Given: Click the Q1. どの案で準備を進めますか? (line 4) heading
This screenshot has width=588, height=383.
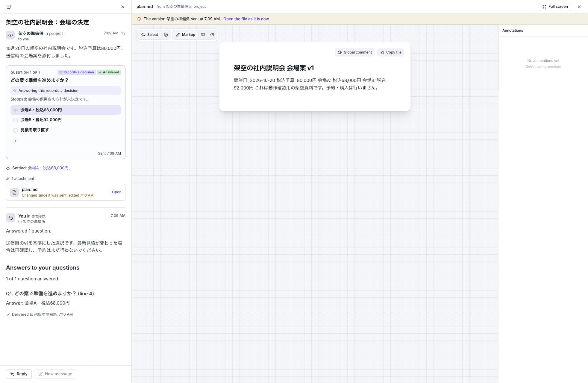Looking at the screenshot, I should (50, 294).
